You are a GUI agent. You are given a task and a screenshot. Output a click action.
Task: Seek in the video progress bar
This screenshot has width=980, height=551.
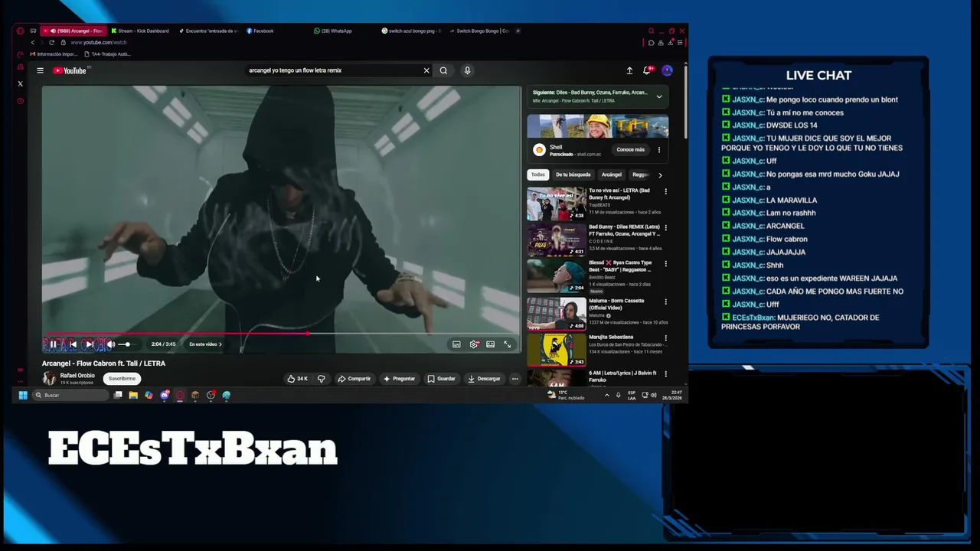click(x=281, y=334)
